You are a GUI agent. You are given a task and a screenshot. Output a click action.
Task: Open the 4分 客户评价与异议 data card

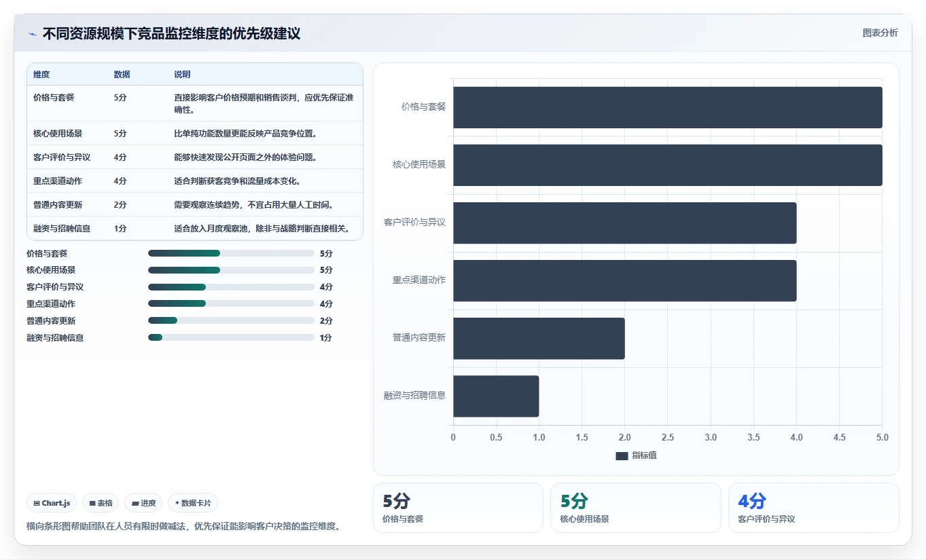point(813,508)
